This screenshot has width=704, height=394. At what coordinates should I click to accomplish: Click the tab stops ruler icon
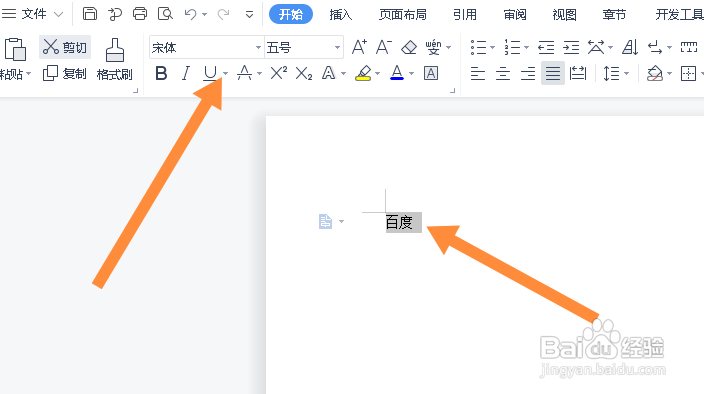(x=689, y=47)
